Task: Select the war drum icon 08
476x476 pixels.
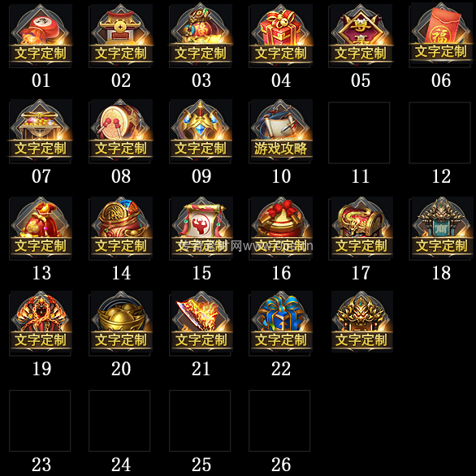Action: click(x=120, y=131)
